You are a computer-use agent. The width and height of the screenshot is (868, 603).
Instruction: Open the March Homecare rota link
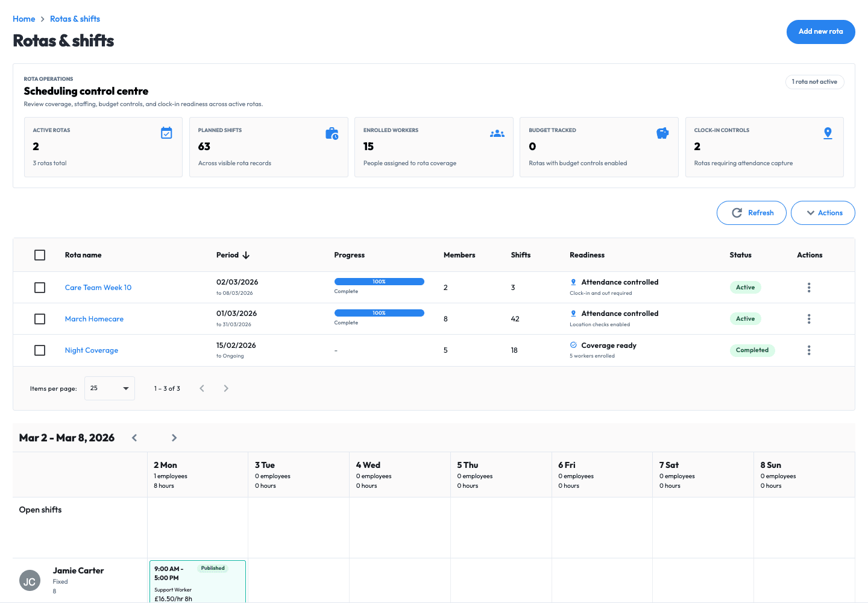(x=94, y=319)
